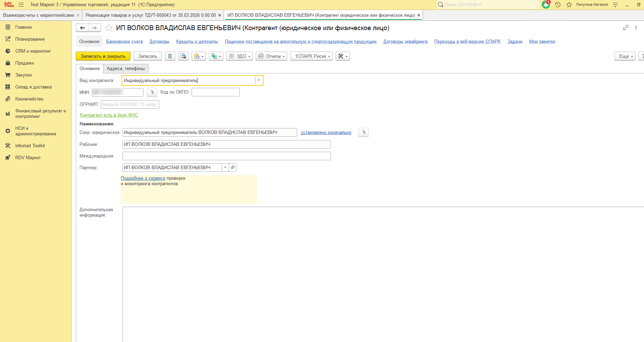Open the green documents dropdown button
644x342 pixels.
click(x=216, y=56)
